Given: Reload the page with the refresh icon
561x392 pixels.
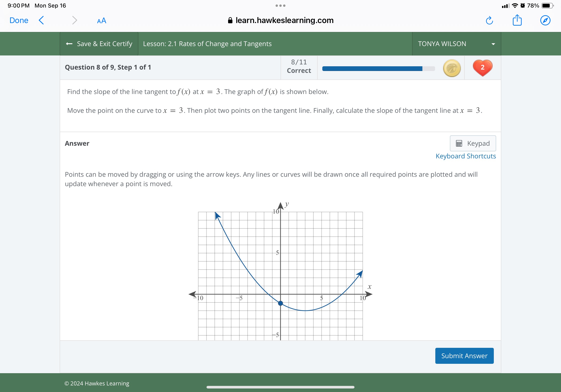Looking at the screenshot, I should (x=489, y=20).
